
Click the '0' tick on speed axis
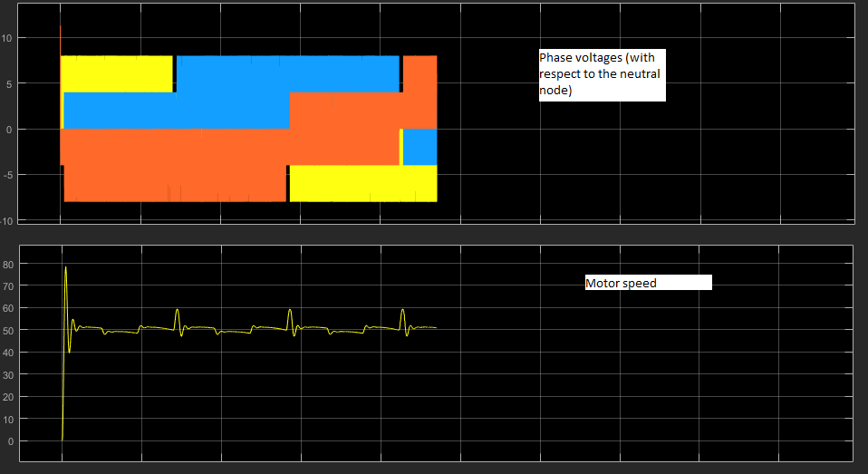(x=10, y=441)
